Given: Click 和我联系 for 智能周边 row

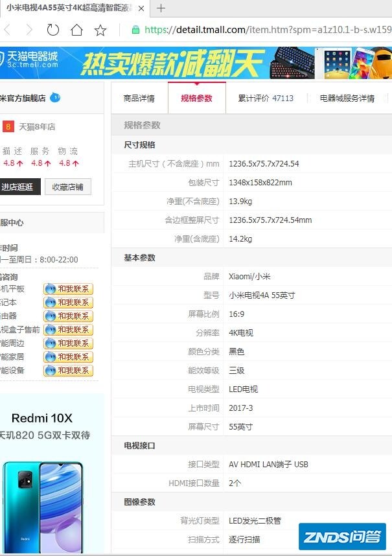Looking at the screenshot, I should (69, 343).
